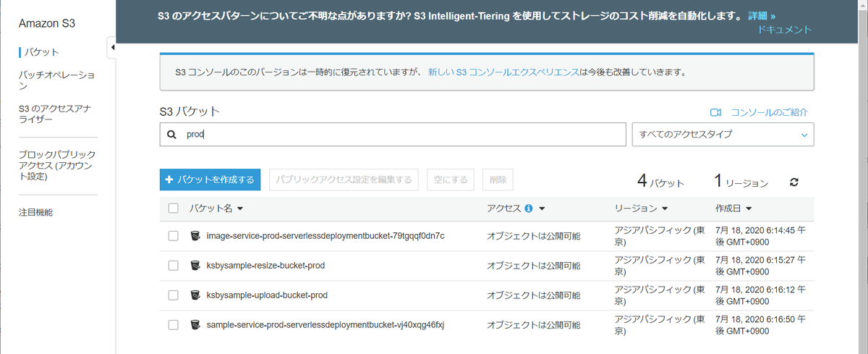Click the access column info icon
Viewport: 868px width, 354px height.
[529, 208]
